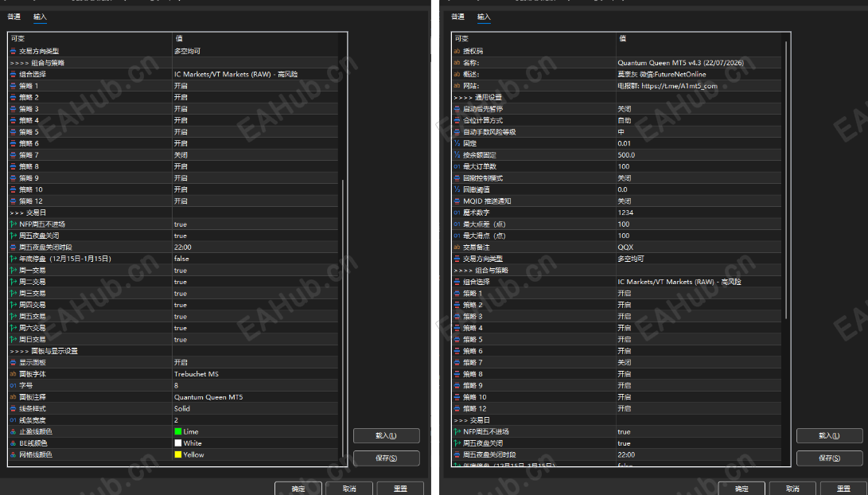Toggle the 周六交易 true value
Viewport: 868px width, 495px height.
[x=255, y=328]
